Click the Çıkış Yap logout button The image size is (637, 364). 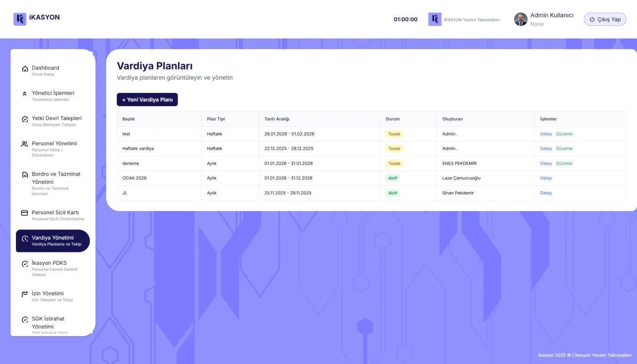click(605, 19)
